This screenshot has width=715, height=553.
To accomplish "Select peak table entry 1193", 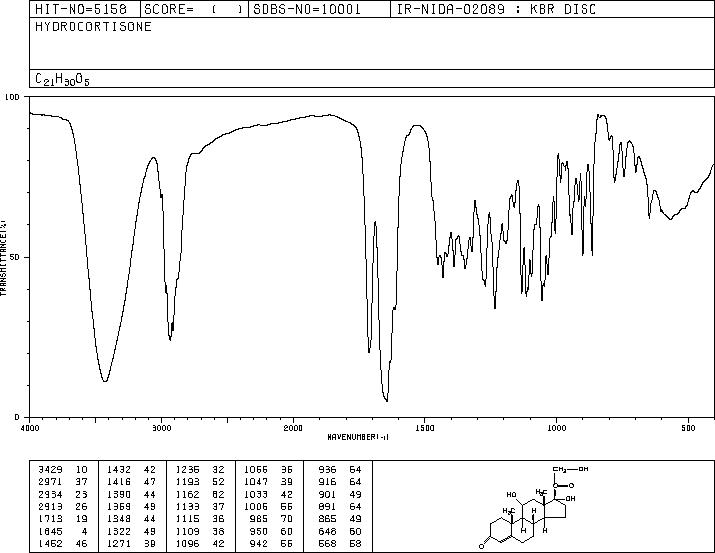I will [187, 482].
